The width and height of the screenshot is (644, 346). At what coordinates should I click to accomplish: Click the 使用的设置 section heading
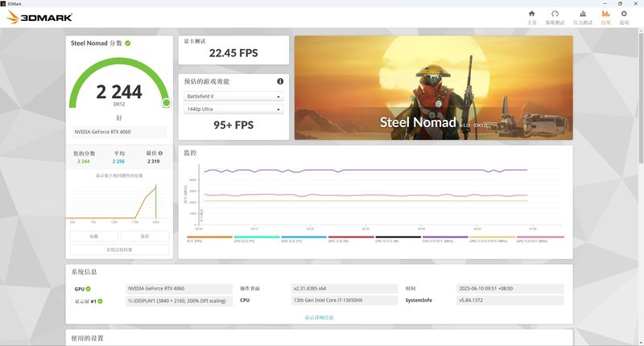(x=87, y=338)
